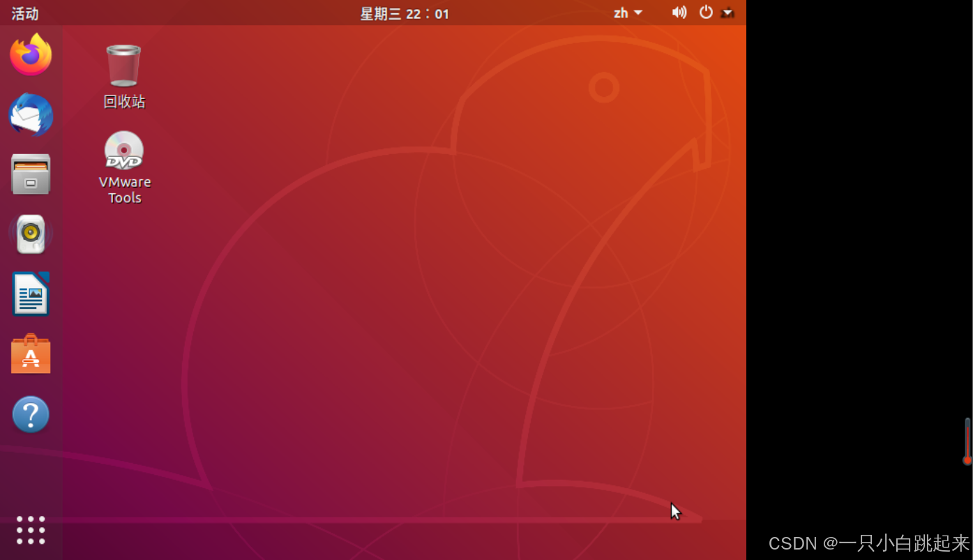This screenshot has height=560, width=973.
Task: Open the clock calendar 星期三 22:01
Action: point(405,13)
